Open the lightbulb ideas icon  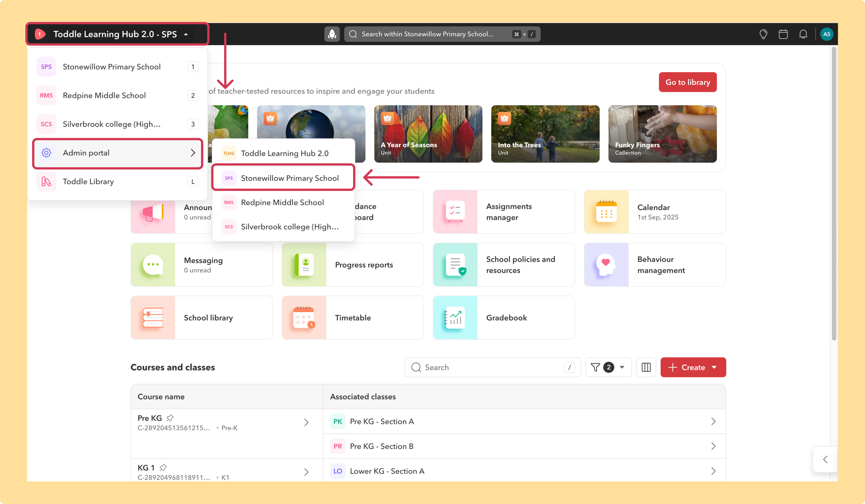point(763,34)
